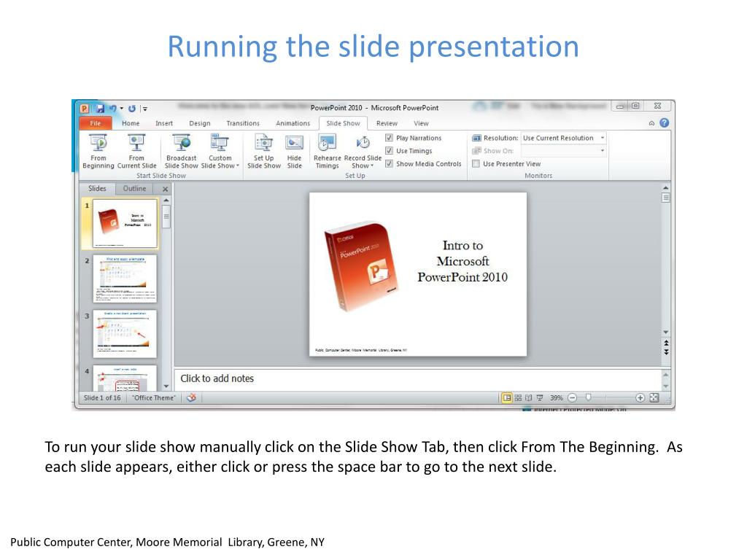Minimize the ribbon with the caret icon

651,123
